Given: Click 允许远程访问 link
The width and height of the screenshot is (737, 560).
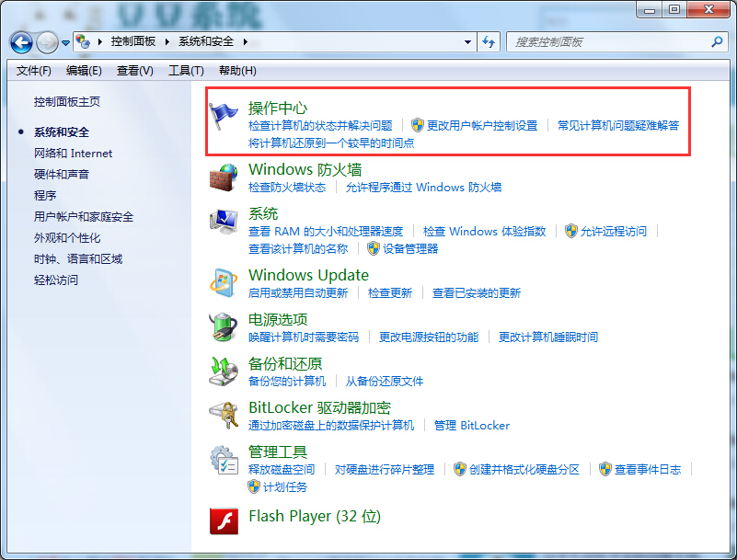Looking at the screenshot, I should tap(614, 232).
